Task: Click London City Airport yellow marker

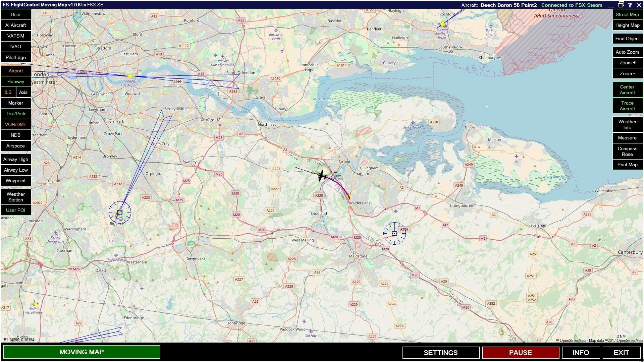Action: (x=130, y=76)
